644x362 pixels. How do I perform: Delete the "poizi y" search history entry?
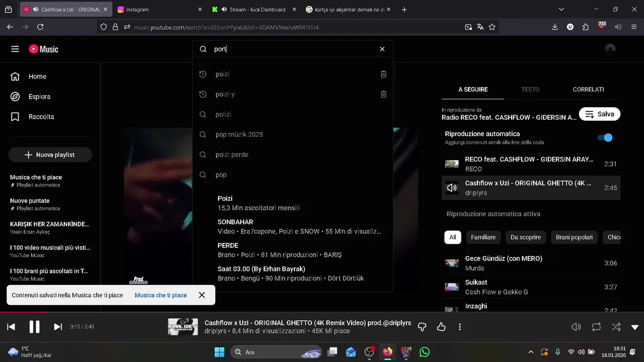(x=383, y=94)
